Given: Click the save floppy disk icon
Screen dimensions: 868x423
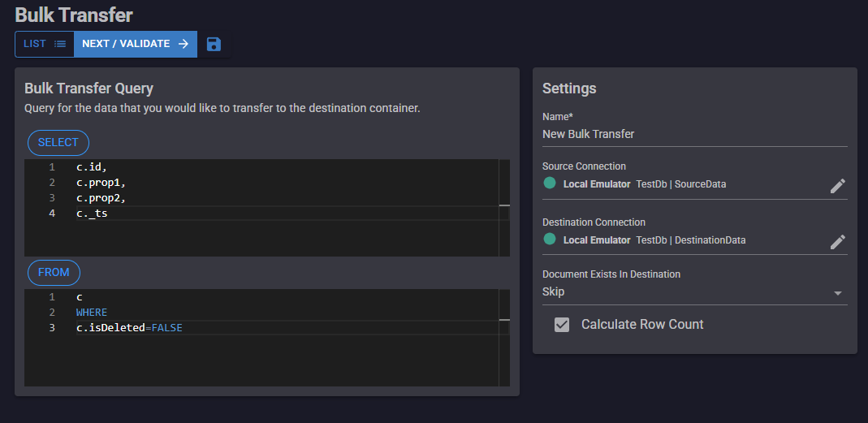Looking at the screenshot, I should click(x=214, y=44).
